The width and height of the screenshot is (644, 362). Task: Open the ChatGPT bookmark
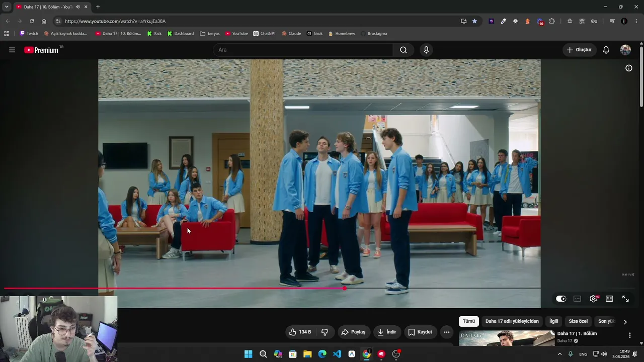(x=265, y=34)
